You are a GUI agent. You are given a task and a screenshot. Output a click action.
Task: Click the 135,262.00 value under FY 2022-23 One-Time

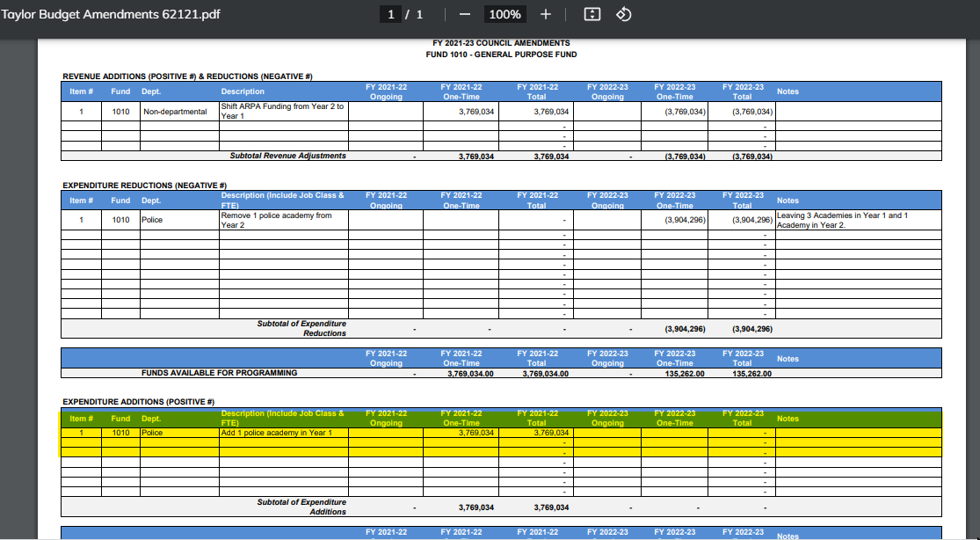pyautogui.click(x=685, y=374)
